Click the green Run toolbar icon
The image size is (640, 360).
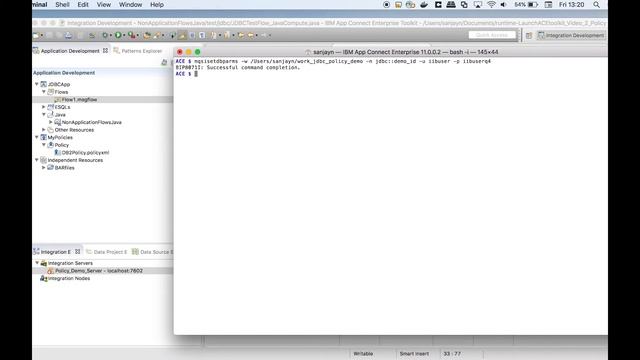point(118,36)
